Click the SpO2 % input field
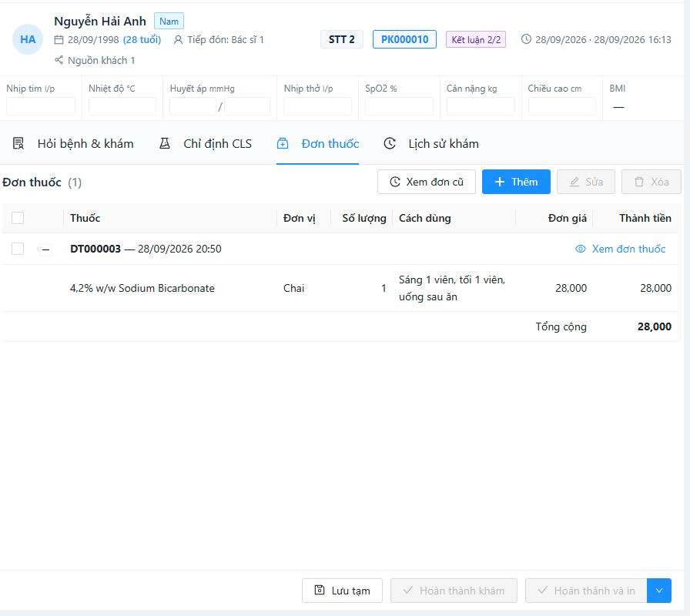 [399, 106]
